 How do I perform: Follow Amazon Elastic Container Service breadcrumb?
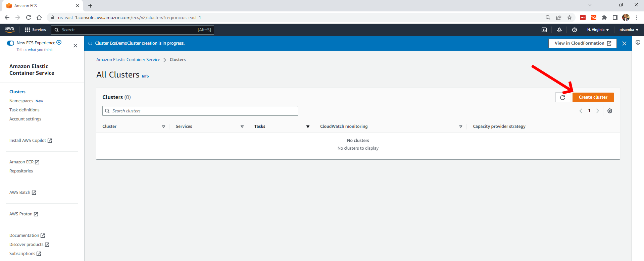pyautogui.click(x=128, y=60)
